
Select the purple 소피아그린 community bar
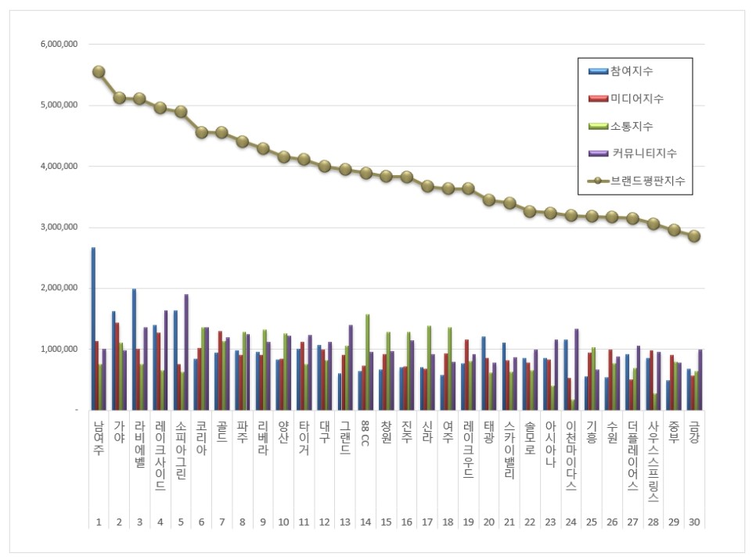(186, 352)
